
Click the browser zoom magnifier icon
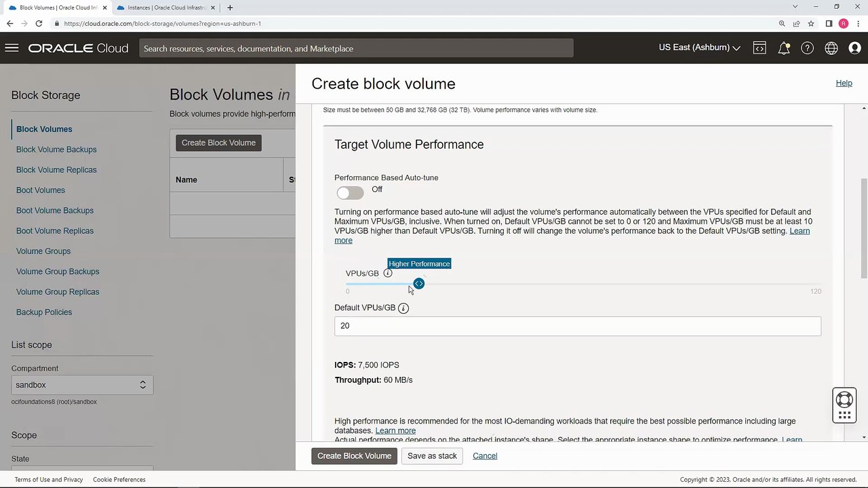coord(782,23)
